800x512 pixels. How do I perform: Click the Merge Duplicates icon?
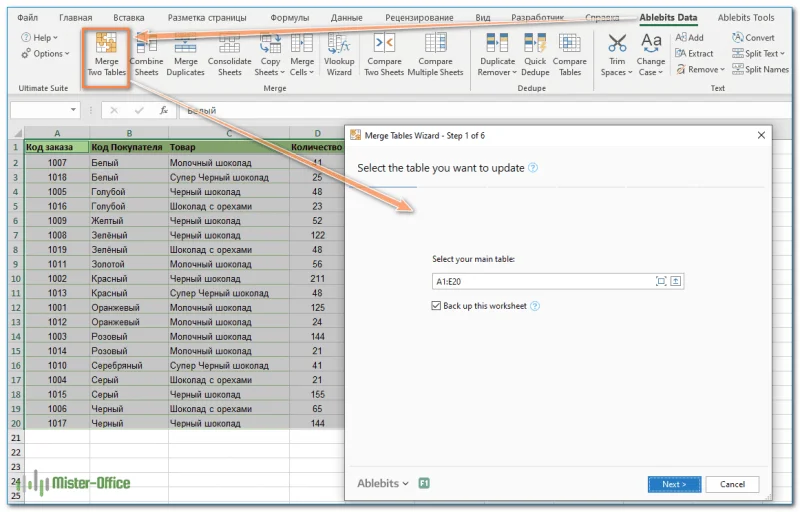[186, 44]
